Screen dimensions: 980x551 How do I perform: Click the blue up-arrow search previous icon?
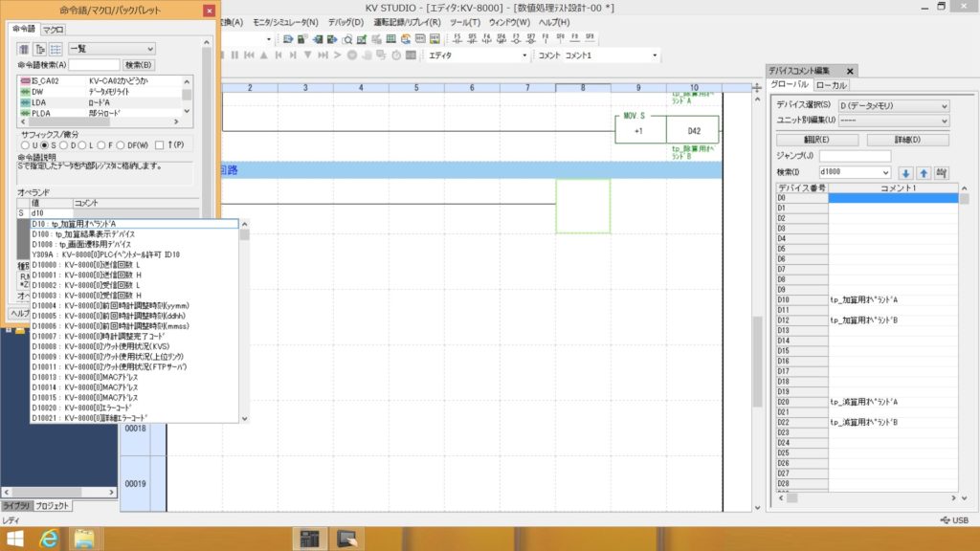click(x=924, y=172)
